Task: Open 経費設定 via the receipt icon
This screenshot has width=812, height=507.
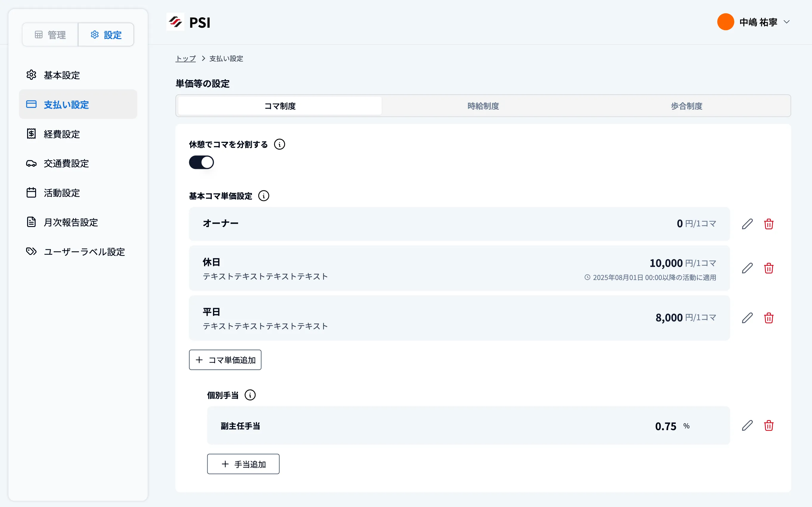Action: click(31, 134)
